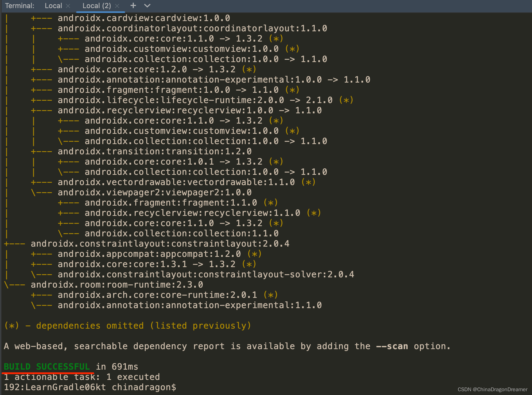Image resolution: width=532 pixels, height=395 pixels.
Task: Close the Local terminal tab
Action: point(68,6)
